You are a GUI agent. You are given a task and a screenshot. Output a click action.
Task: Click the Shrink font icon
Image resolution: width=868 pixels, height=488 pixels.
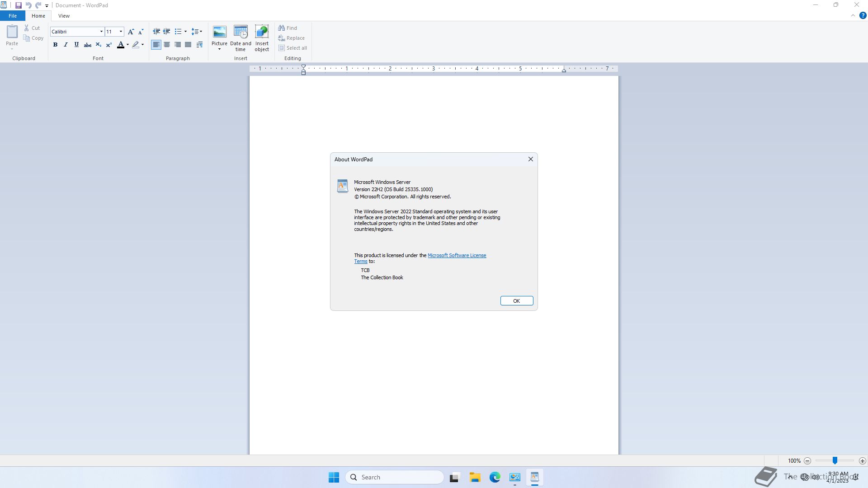coord(141,32)
